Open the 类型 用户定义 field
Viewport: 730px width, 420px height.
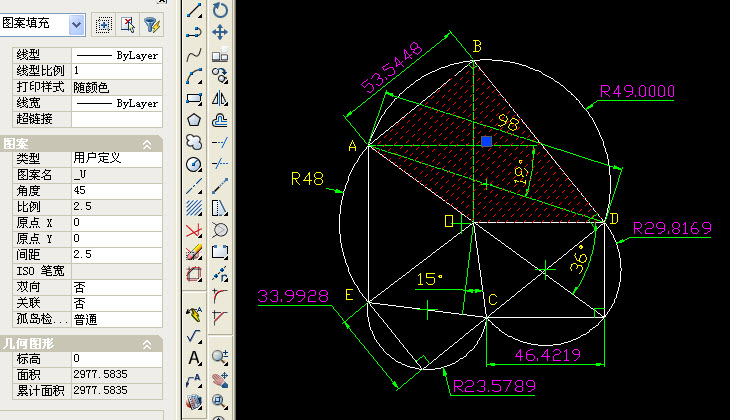[117, 159]
